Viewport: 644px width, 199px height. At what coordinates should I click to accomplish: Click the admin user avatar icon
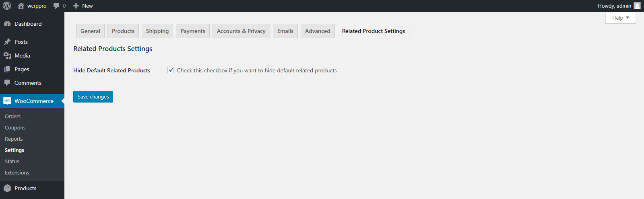tap(637, 6)
